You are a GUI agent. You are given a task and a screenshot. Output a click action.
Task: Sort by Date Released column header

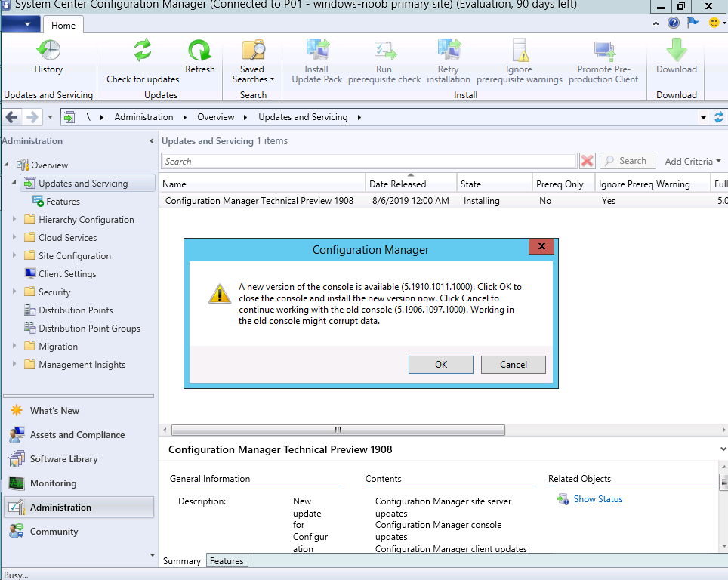coord(410,184)
